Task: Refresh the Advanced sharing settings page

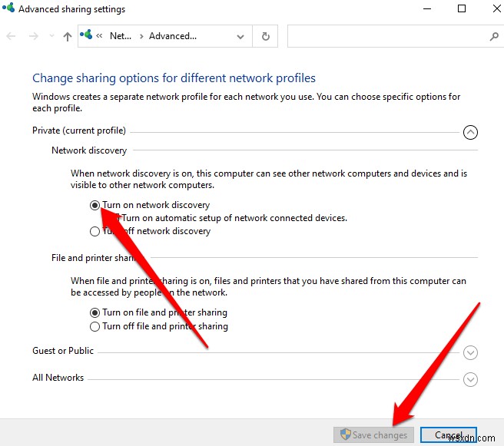Action: point(265,36)
